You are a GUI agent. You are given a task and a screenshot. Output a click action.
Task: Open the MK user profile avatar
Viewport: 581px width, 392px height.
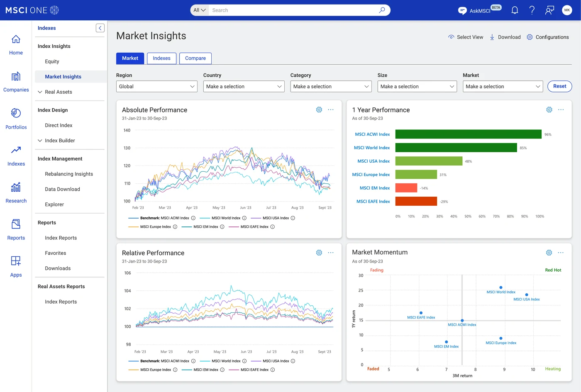(x=567, y=10)
